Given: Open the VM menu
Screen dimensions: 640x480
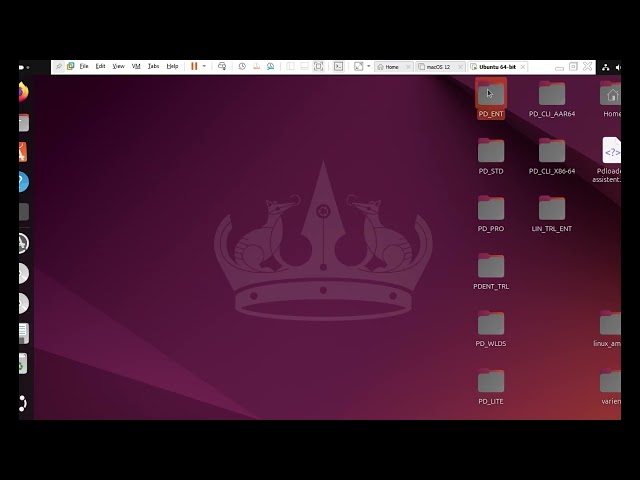Looking at the screenshot, I should tap(136, 66).
